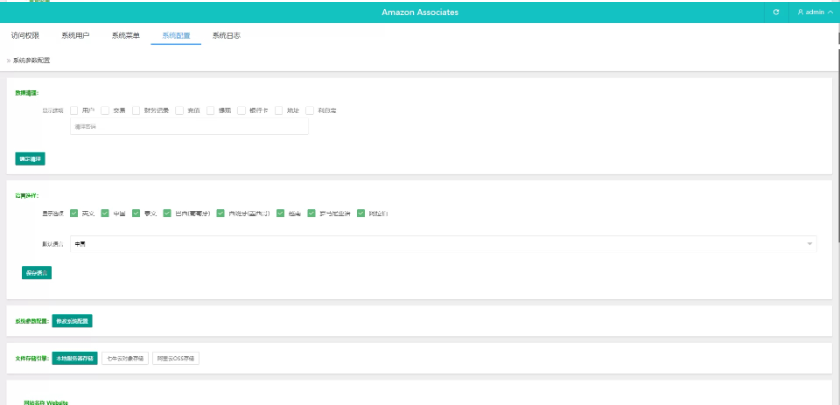Switch to the 系统菜单 tab
Screen dimensions: 840x405
(x=126, y=36)
